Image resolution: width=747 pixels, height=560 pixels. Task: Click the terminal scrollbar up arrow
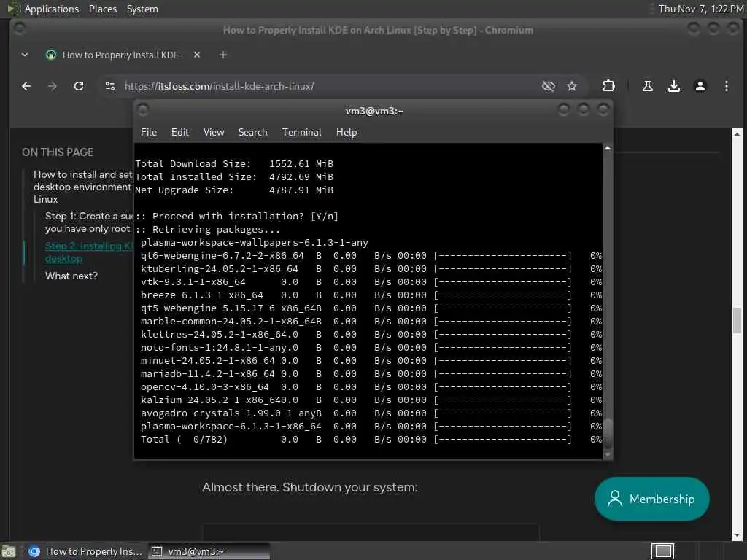tap(608, 149)
